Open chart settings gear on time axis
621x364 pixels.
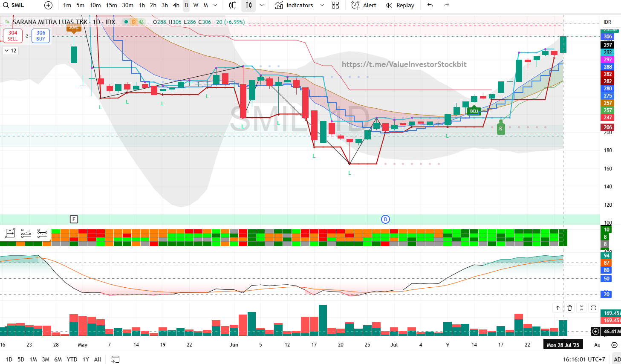(x=614, y=345)
